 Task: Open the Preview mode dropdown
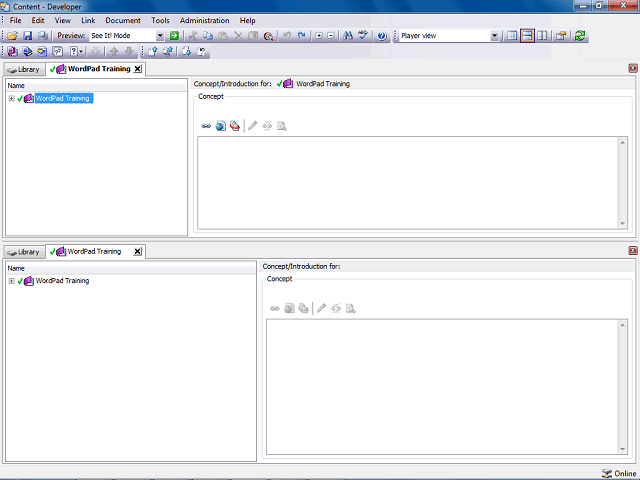pyautogui.click(x=160, y=36)
